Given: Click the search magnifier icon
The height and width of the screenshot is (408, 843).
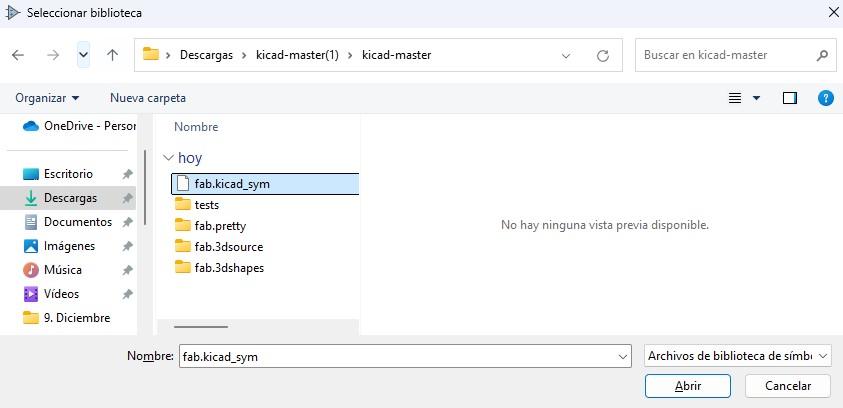Looking at the screenshot, I should point(822,55).
